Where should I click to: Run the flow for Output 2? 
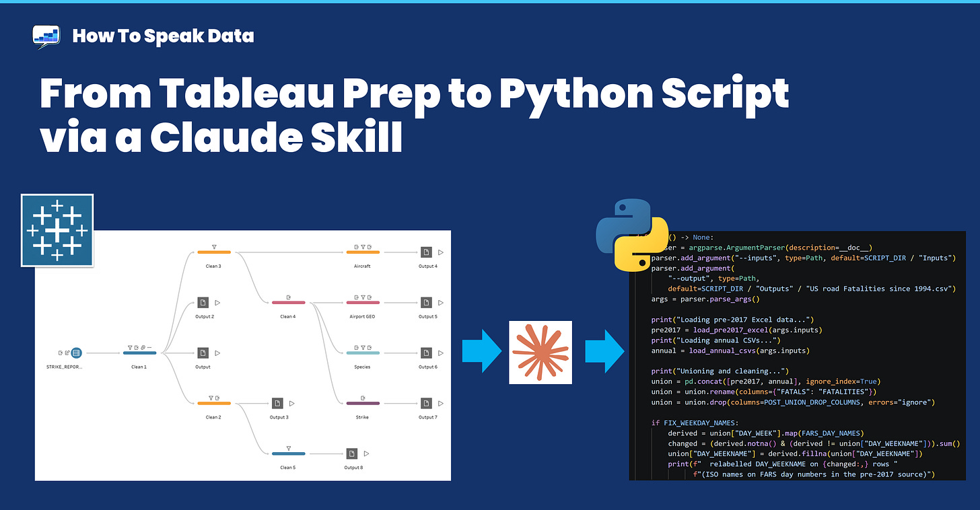217,303
